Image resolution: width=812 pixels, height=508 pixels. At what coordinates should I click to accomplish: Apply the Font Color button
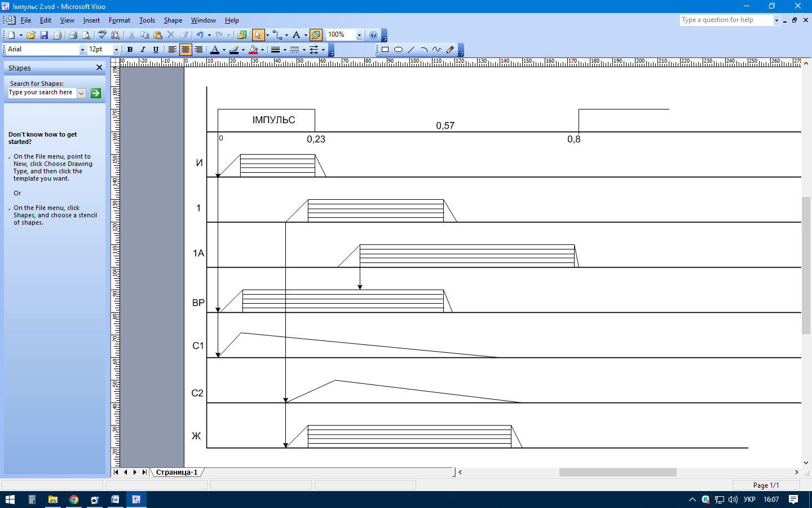tap(214, 50)
